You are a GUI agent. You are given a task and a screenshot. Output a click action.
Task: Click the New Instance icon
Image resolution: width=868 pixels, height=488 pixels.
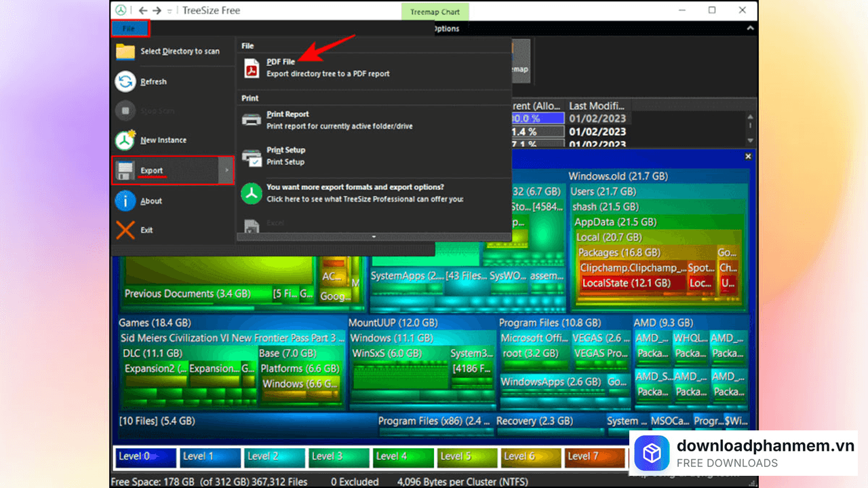(x=125, y=140)
